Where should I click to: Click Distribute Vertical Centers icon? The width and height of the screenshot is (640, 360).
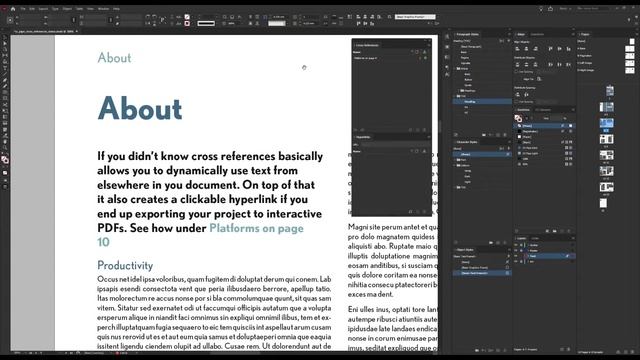527,64
